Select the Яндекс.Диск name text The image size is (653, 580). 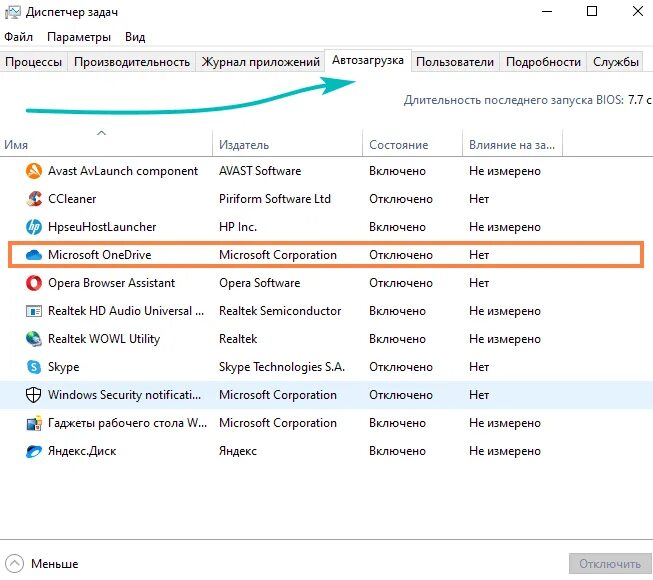(82, 451)
